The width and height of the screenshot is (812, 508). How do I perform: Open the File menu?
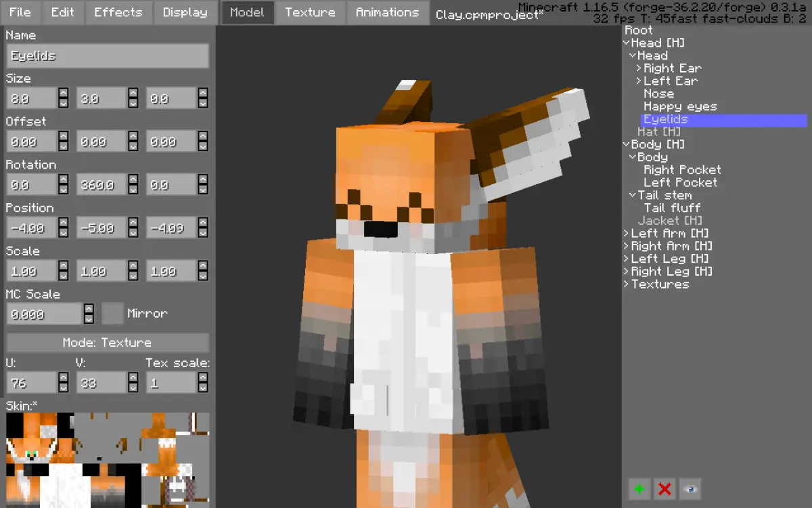point(20,12)
